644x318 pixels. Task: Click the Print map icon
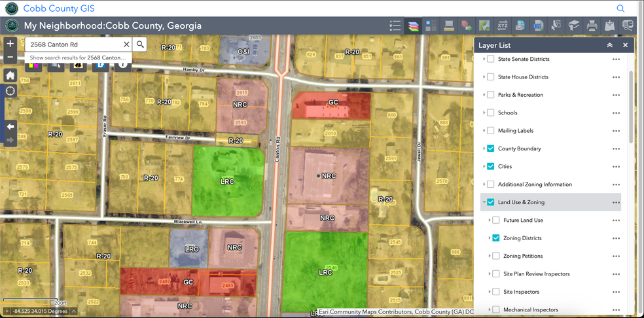click(x=592, y=26)
